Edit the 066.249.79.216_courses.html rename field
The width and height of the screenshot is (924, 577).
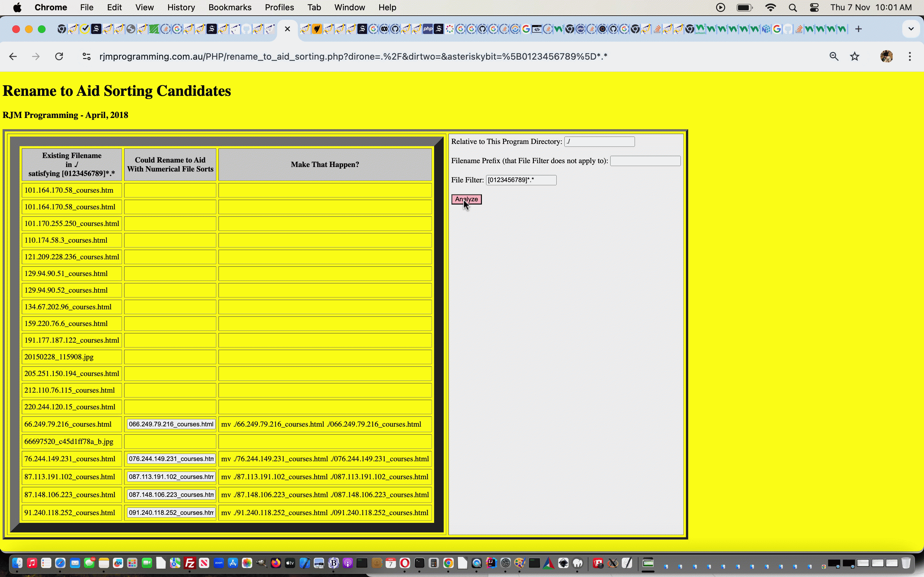click(171, 424)
